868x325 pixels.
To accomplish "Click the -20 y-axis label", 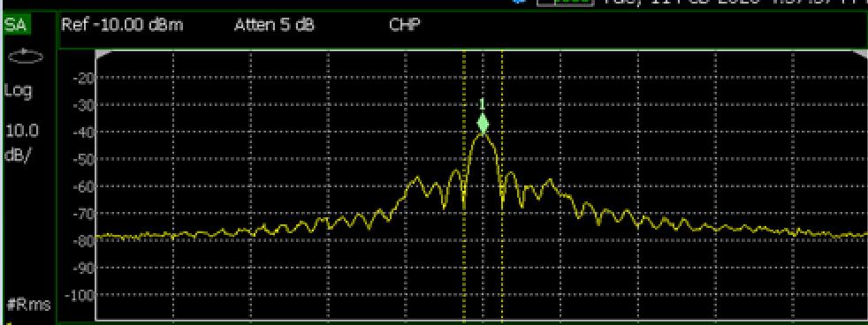I will point(84,78).
